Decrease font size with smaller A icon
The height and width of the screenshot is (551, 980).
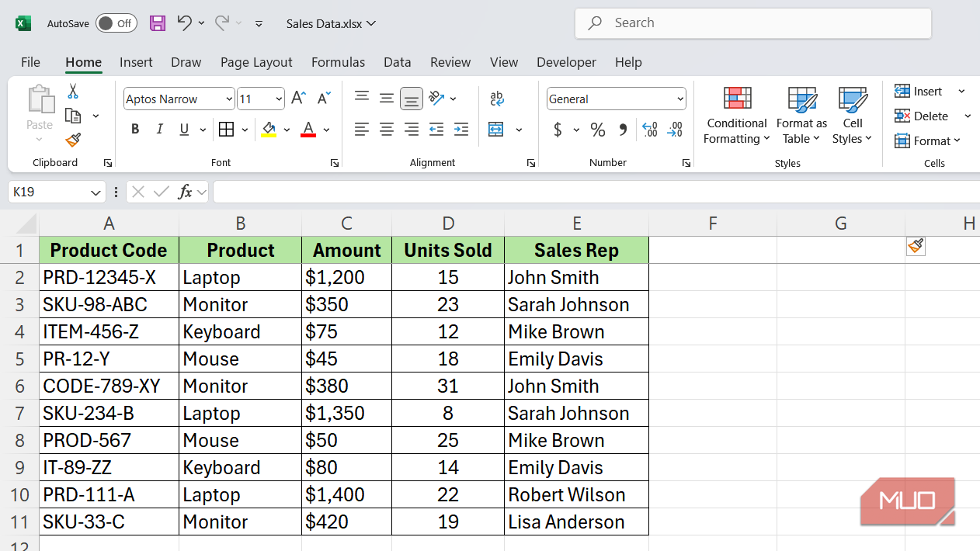tap(325, 99)
